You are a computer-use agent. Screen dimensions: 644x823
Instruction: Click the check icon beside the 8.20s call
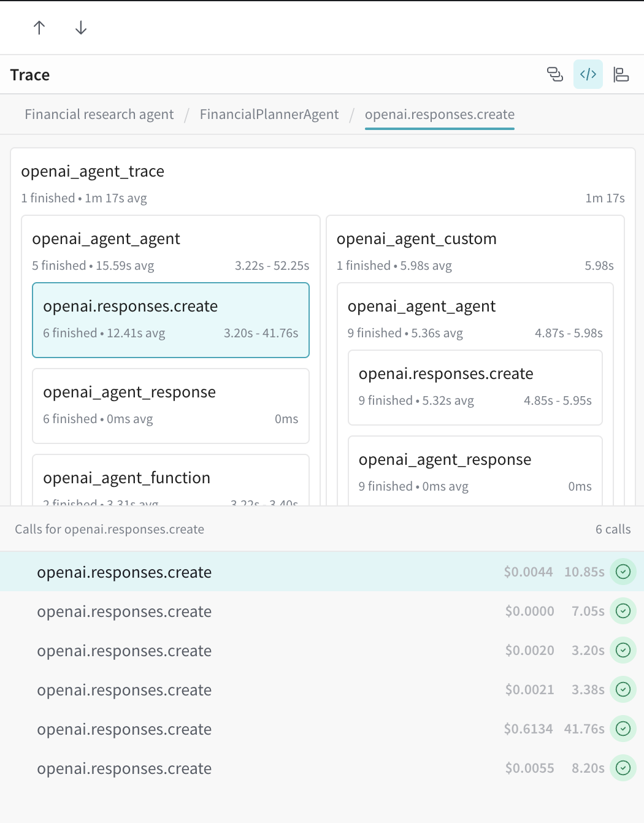tap(623, 768)
